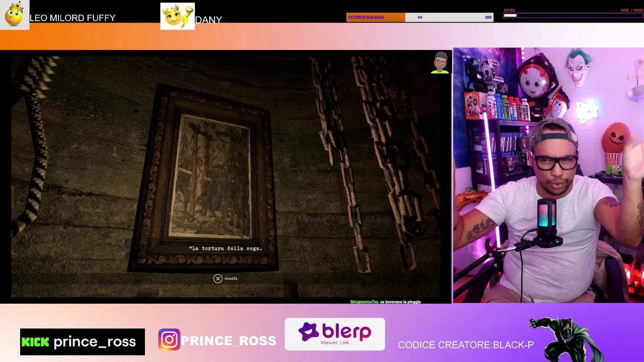Click the SirLiptonIceTea chat username
Viewport: 644px width, 362px height.
pyautogui.click(x=364, y=302)
